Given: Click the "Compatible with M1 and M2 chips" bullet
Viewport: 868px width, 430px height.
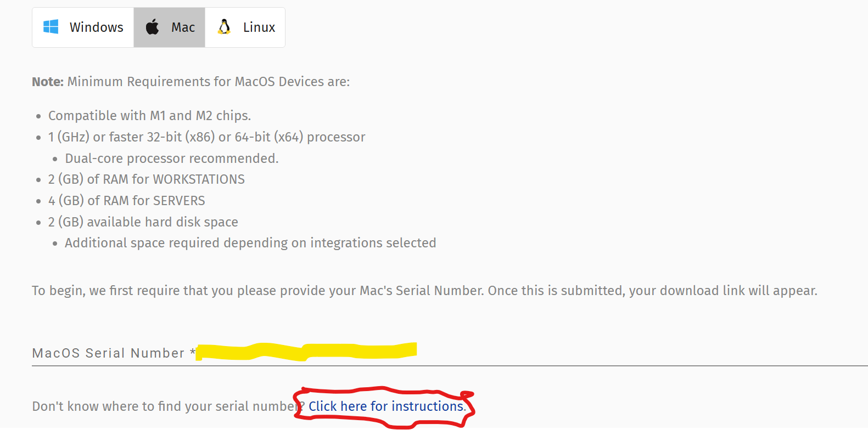Looking at the screenshot, I should click(x=149, y=116).
